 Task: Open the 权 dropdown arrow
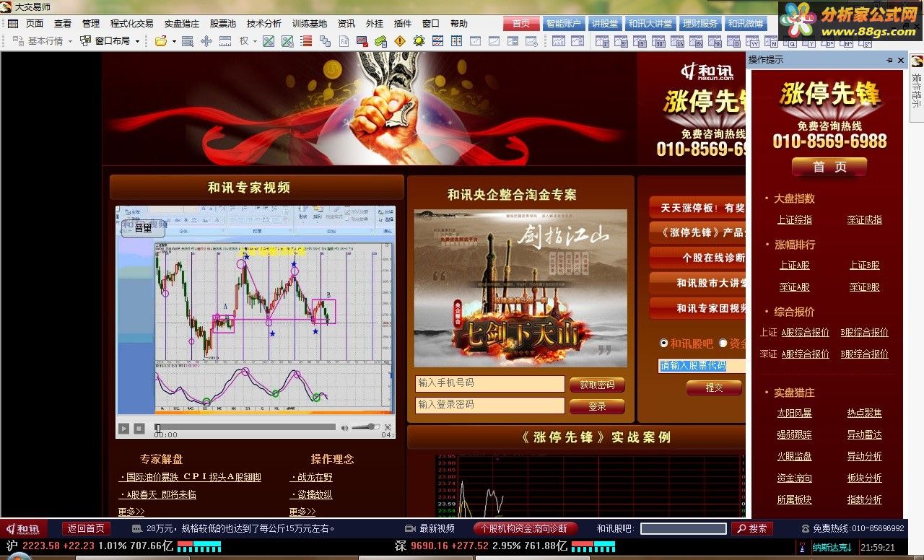(255, 41)
